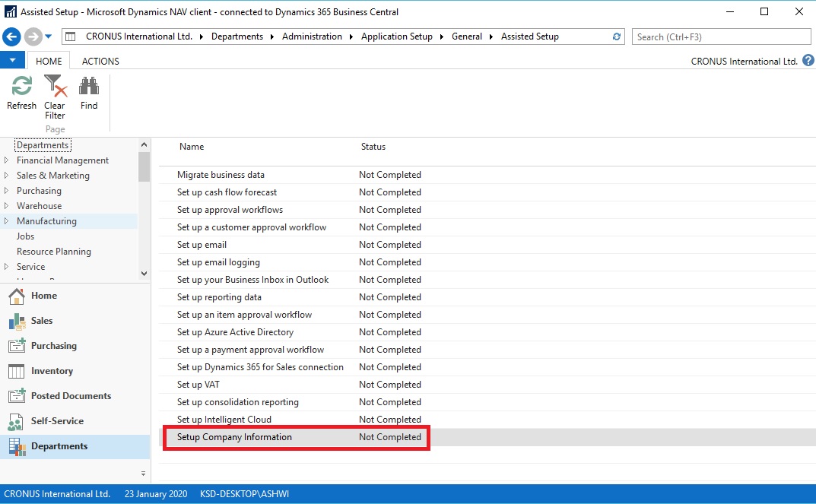
Task: Click the Clear Filter icon
Action: (55, 87)
